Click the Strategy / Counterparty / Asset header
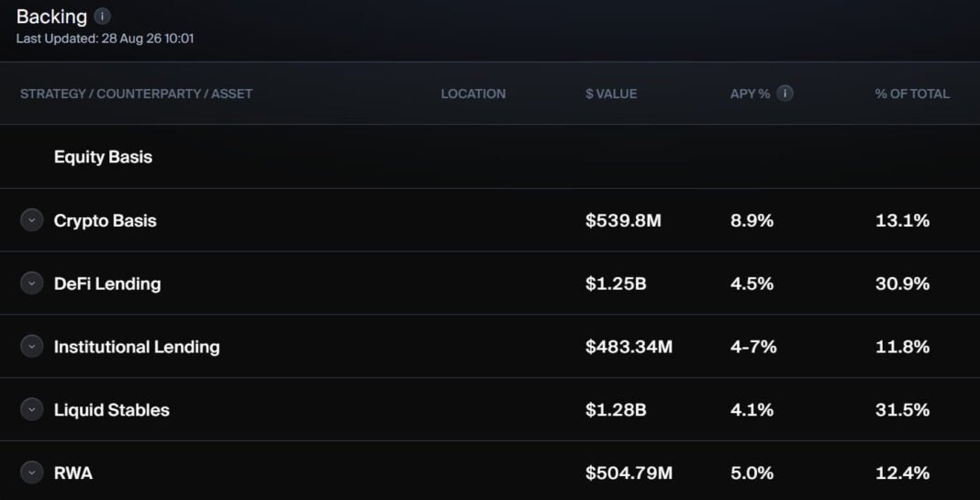 136,94
